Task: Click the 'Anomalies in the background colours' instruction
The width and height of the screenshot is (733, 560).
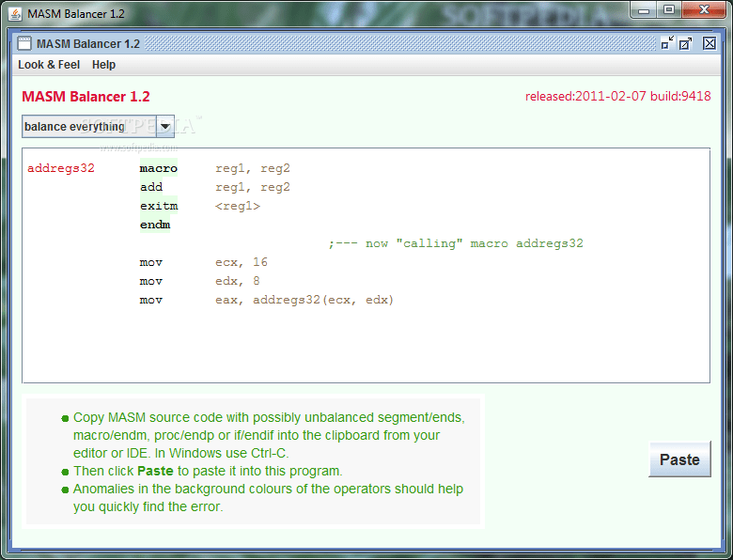Action: point(268,497)
